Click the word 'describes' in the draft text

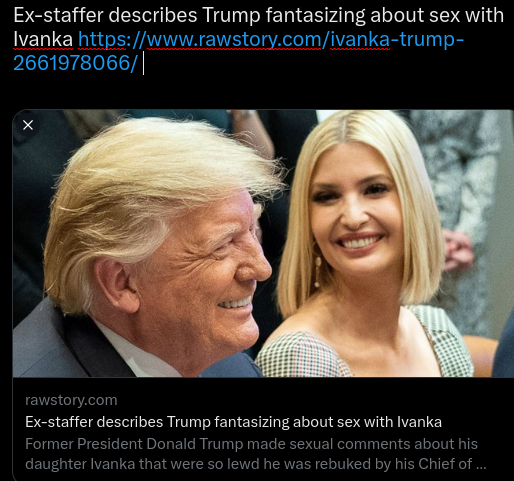coord(153,15)
